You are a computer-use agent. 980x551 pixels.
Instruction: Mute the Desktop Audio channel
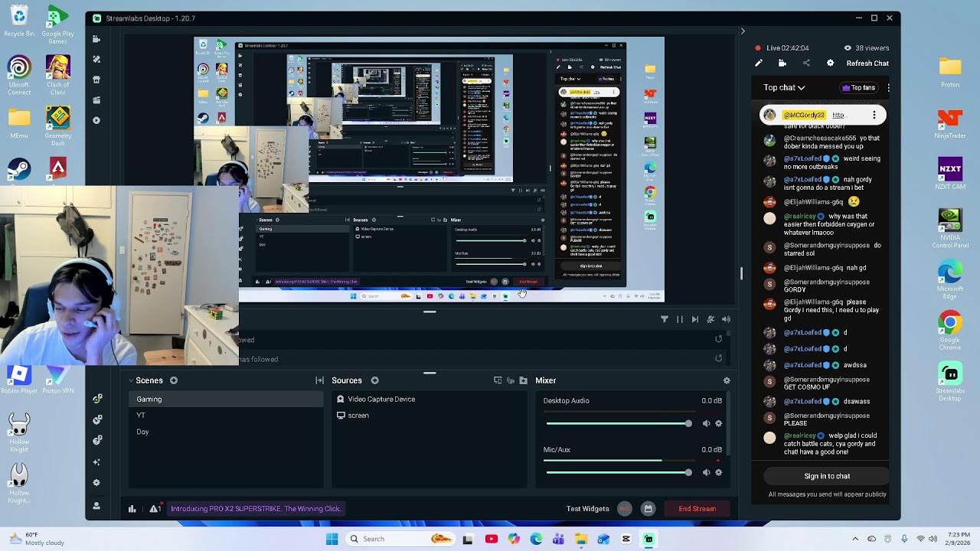pos(706,423)
